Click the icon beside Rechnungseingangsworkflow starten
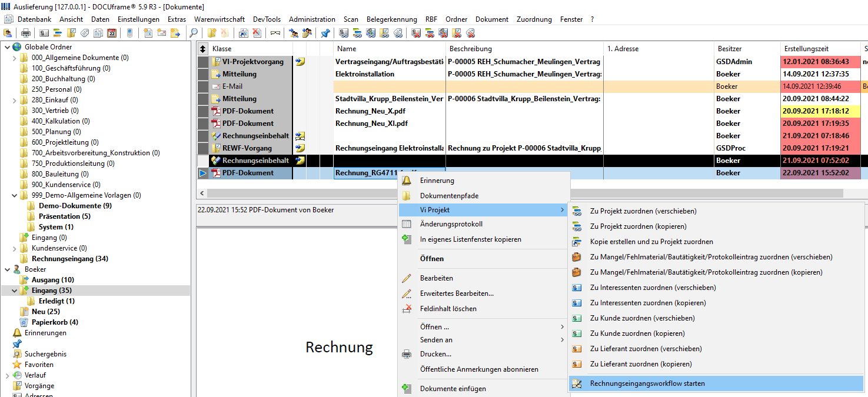 coord(577,383)
